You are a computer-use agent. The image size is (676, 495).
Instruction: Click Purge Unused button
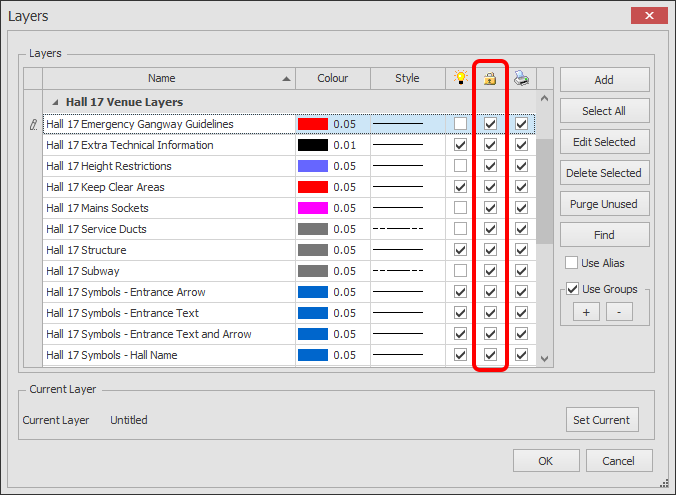pyautogui.click(x=604, y=204)
